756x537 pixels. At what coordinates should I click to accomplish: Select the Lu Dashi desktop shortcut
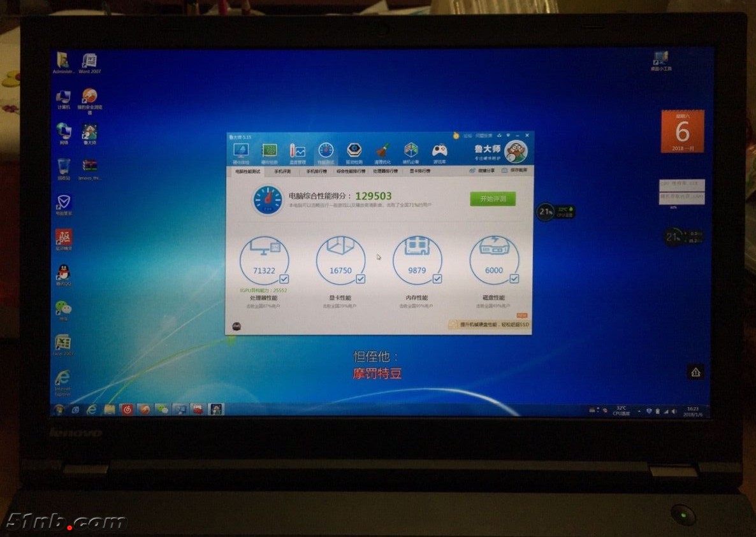pyautogui.click(x=90, y=134)
